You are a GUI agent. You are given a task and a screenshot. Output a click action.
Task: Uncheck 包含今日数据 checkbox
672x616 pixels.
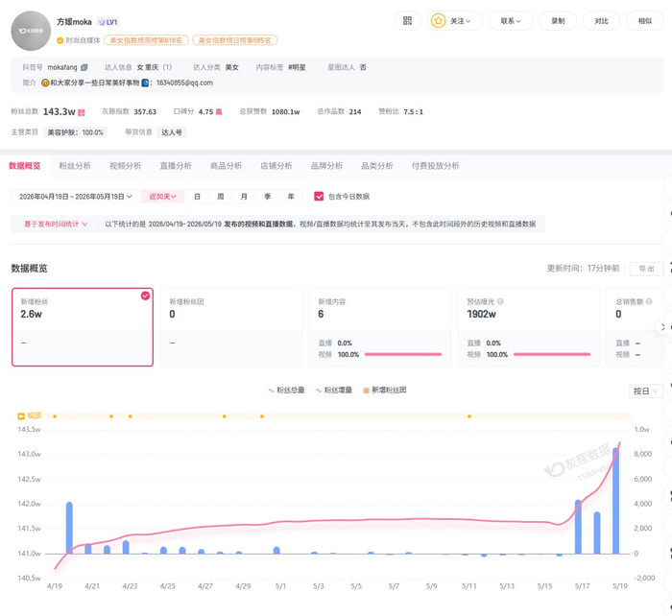tap(319, 196)
